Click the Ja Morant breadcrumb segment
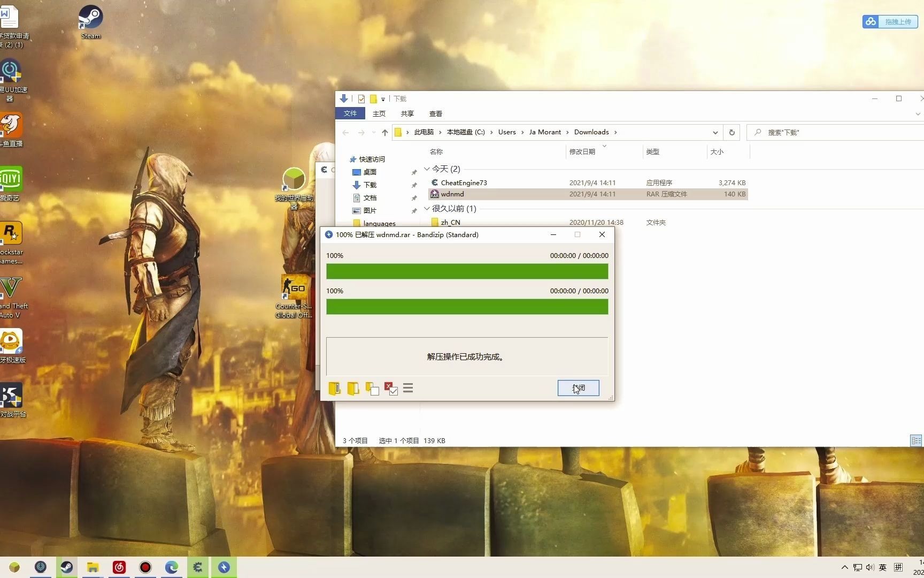Image resolution: width=924 pixels, height=578 pixels. [545, 132]
